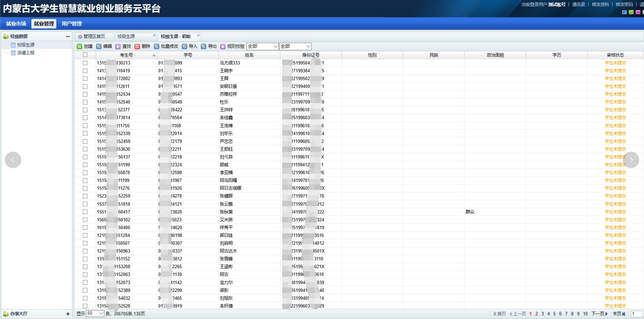Check the row for 阿日古塔娜
644x319 pixels.
coord(85,188)
